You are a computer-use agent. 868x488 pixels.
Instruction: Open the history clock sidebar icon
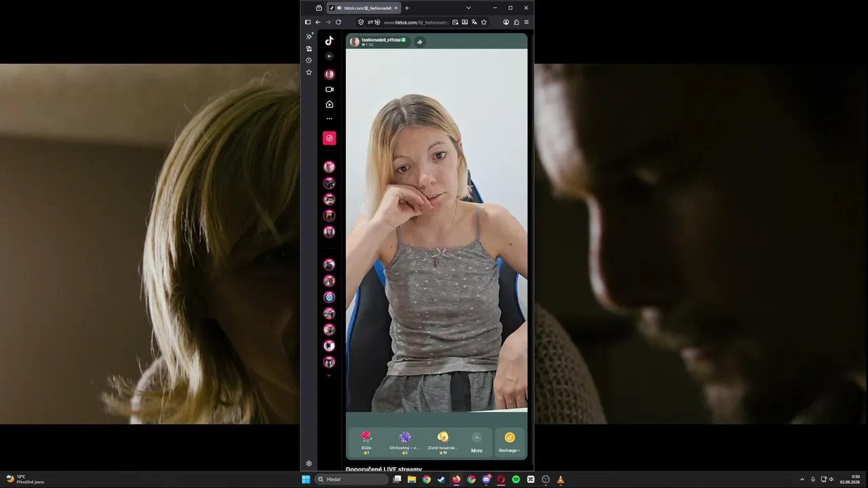point(309,60)
